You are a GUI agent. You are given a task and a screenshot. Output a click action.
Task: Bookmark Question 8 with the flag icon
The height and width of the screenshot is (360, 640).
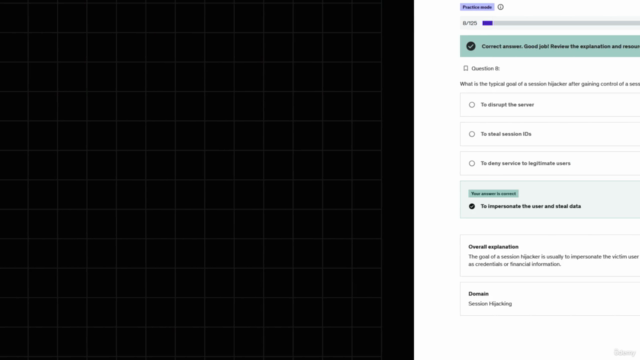pyautogui.click(x=465, y=69)
